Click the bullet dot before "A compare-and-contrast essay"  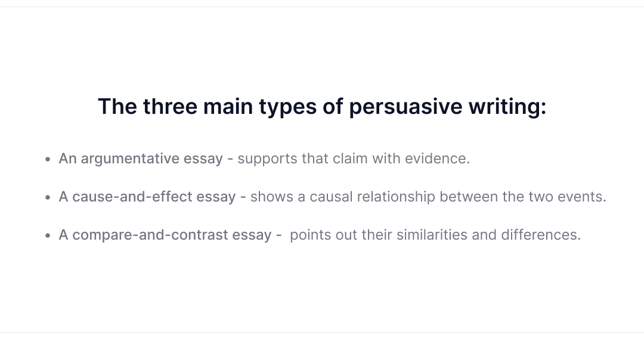[x=48, y=235]
